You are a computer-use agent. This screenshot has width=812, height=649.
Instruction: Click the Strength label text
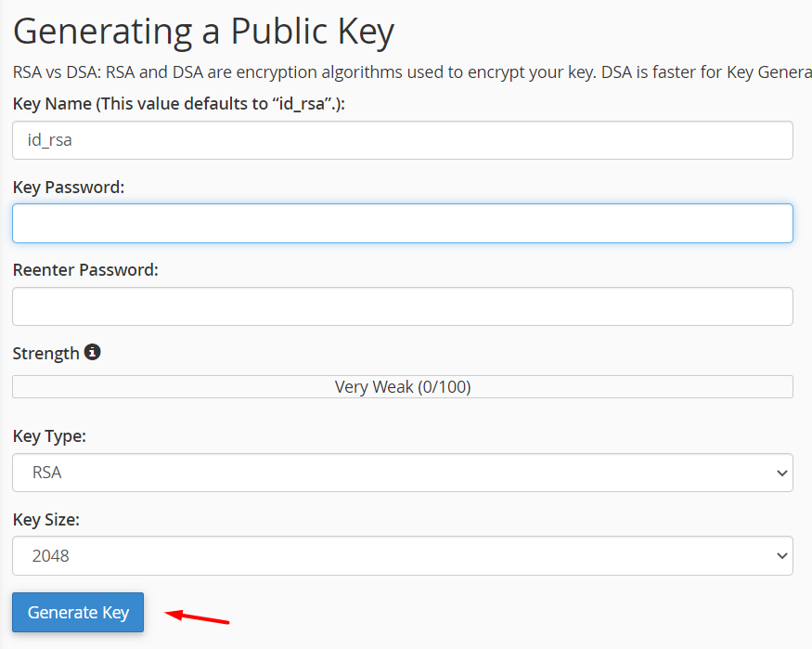45,353
